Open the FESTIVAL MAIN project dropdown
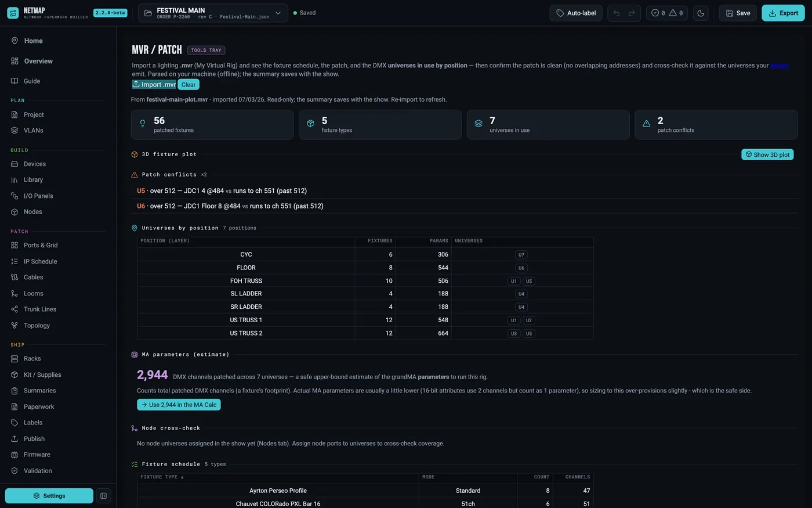The image size is (812, 508). coord(213,13)
